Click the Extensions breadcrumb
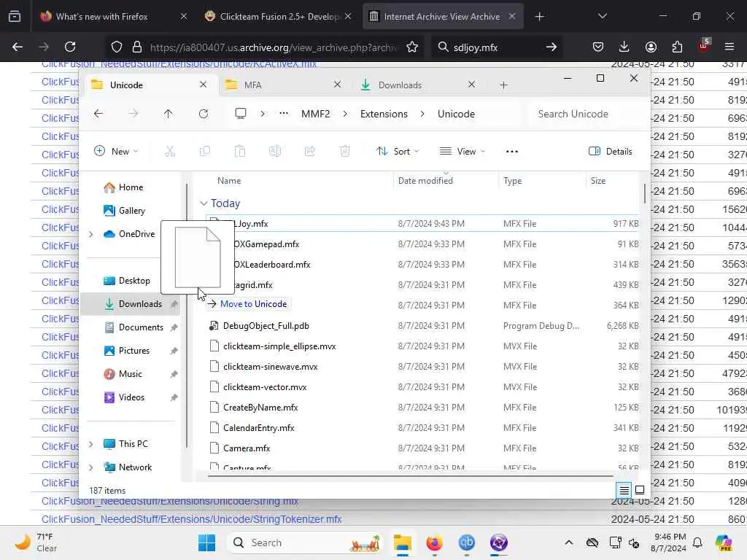This screenshot has height=560, width=747. pyautogui.click(x=384, y=114)
